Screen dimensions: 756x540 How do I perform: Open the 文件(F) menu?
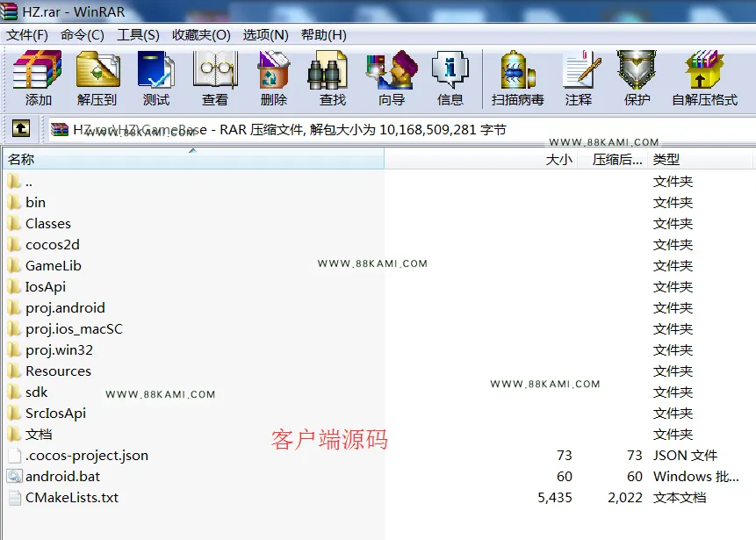coord(27,35)
